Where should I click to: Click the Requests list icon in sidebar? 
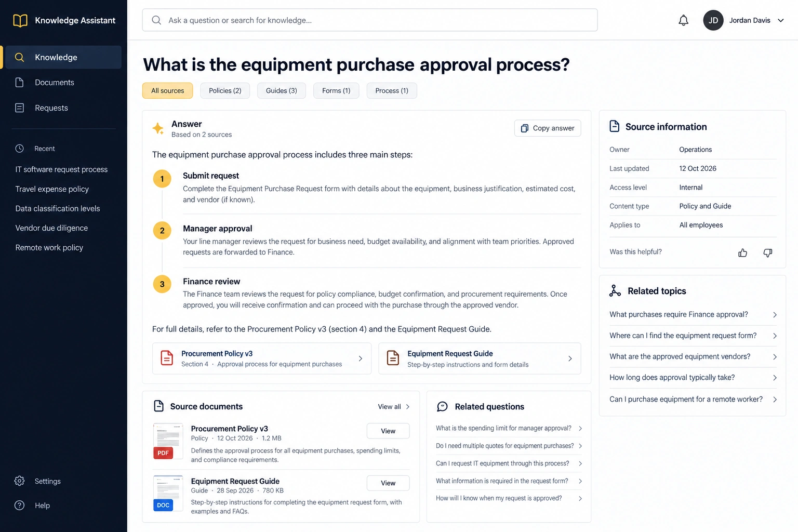point(20,108)
